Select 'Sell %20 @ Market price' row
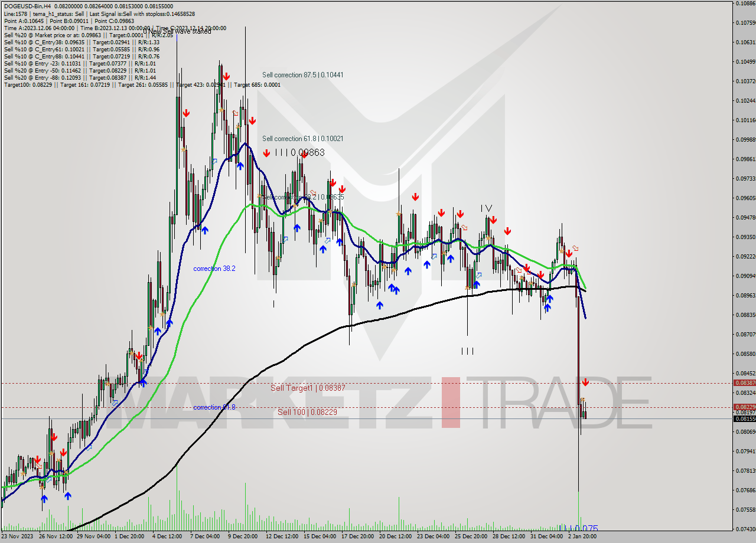This screenshot has height=543, width=756. [x=89, y=35]
